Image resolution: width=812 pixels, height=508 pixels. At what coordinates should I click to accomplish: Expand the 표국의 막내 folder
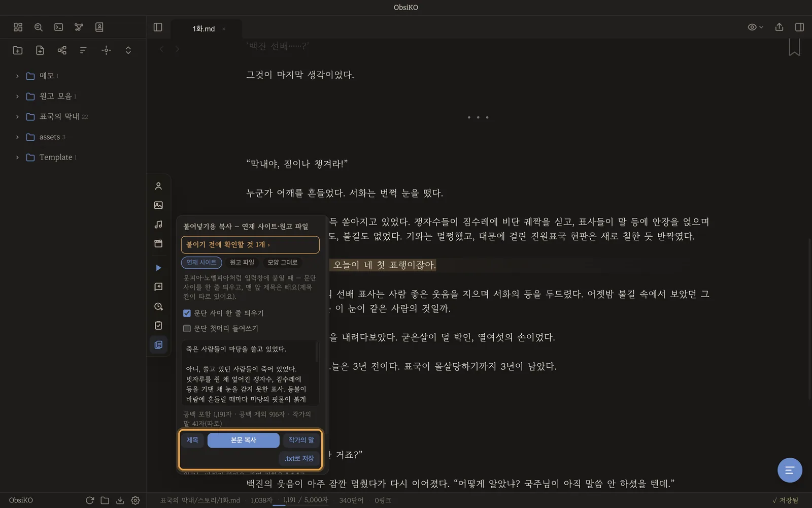[17, 117]
